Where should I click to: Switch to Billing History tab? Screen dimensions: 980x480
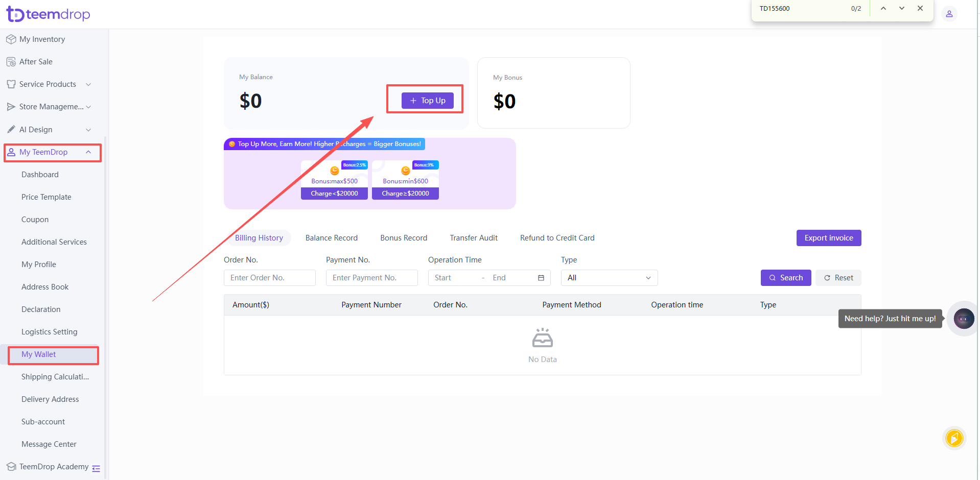259,238
